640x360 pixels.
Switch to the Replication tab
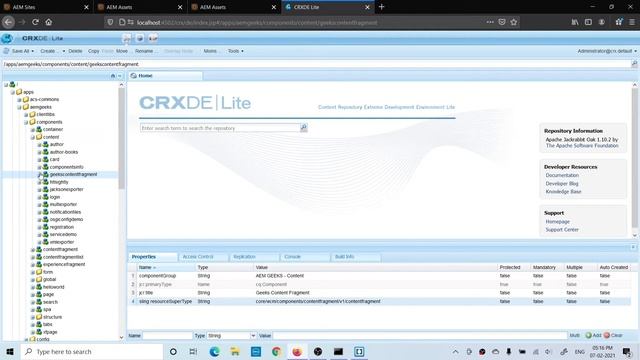click(x=244, y=257)
